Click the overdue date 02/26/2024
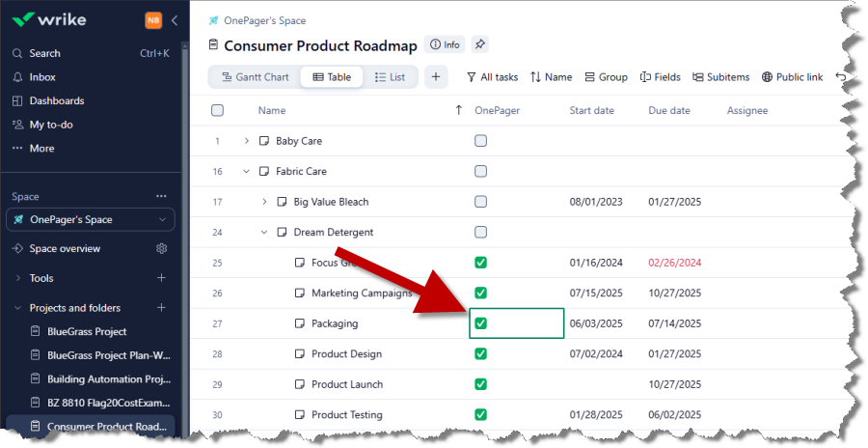This screenshot has height=448, width=868. point(675,263)
